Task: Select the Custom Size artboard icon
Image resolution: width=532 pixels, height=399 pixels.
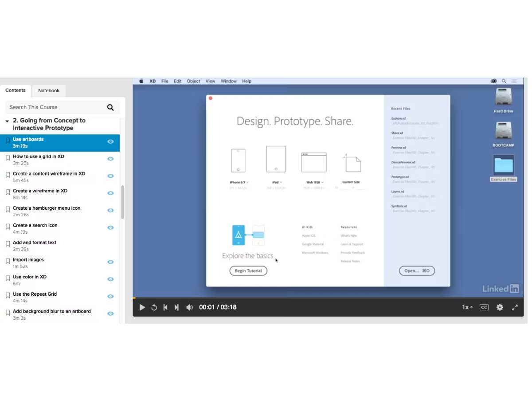Action: tap(352, 163)
